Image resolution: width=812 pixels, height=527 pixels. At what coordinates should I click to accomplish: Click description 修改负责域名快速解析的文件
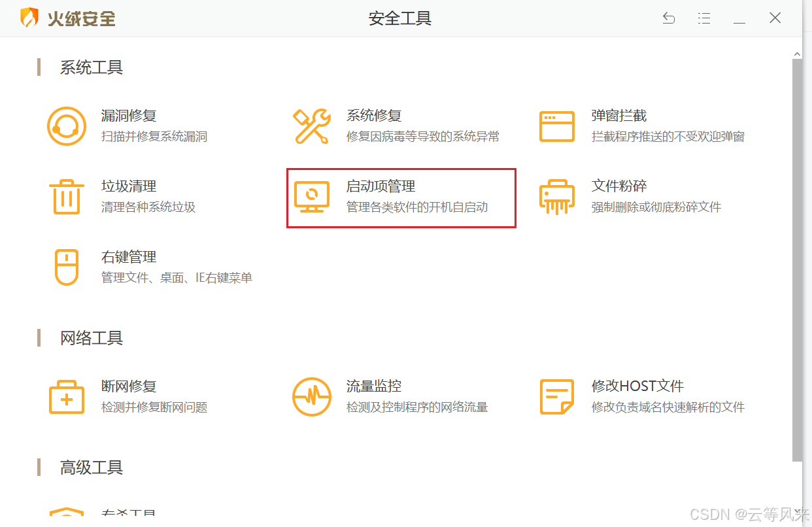[668, 407]
